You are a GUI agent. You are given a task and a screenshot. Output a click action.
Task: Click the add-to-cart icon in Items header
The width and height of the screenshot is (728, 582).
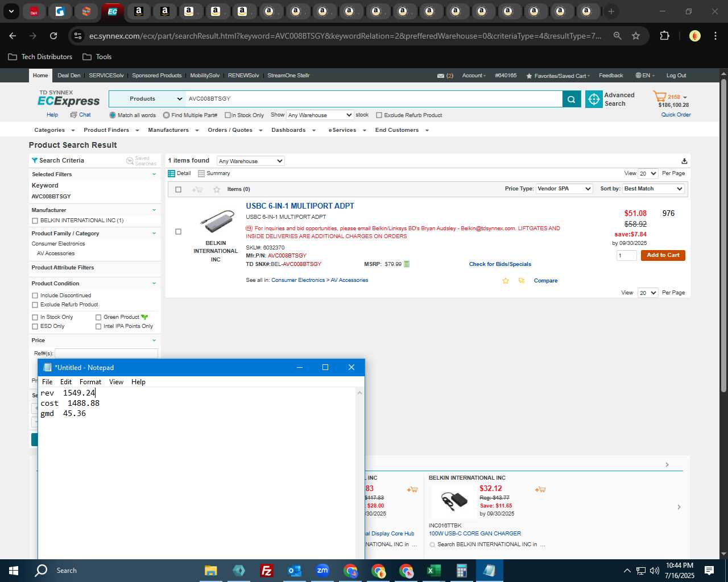pos(197,189)
